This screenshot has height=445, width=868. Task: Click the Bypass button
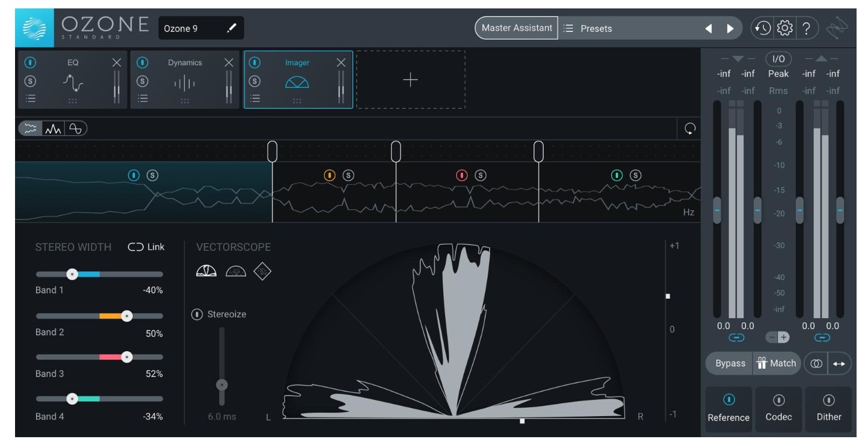(730, 363)
